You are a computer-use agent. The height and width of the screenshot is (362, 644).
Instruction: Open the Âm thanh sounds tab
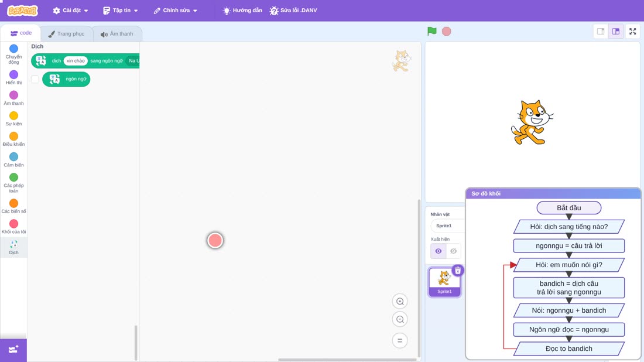tap(117, 34)
